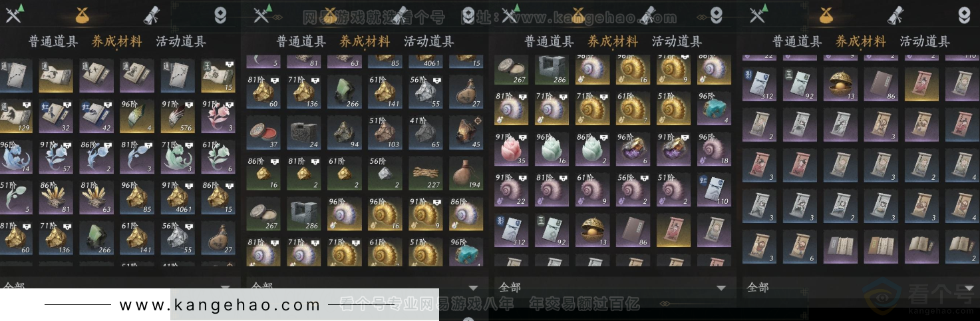The width and height of the screenshot is (980, 321).
Task: Select the 51阶 copper ore with count 103
Action: click(385, 132)
